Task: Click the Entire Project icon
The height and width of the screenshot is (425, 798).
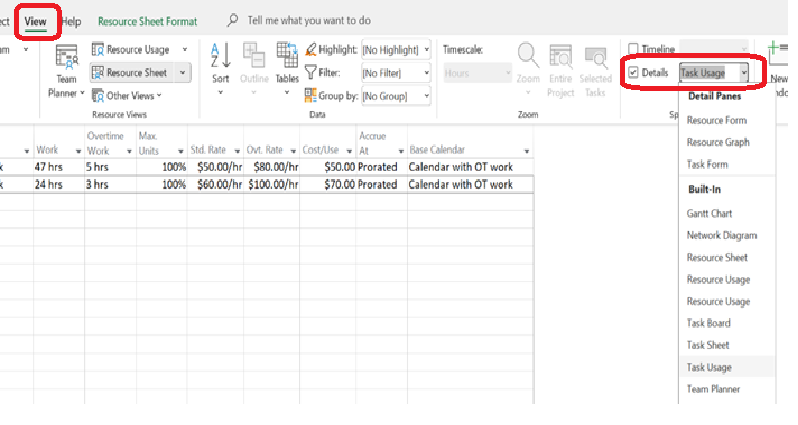Action: (560, 57)
